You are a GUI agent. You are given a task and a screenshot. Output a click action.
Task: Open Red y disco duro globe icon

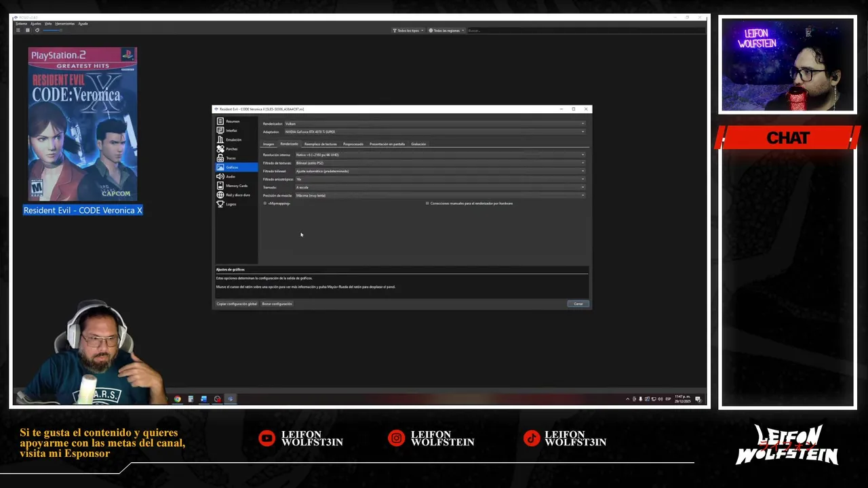[x=220, y=195]
